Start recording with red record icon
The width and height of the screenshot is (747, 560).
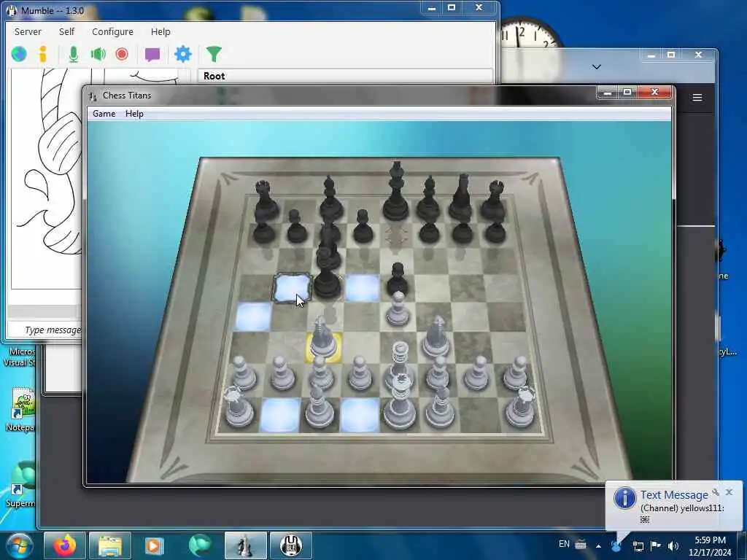(x=122, y=54)
